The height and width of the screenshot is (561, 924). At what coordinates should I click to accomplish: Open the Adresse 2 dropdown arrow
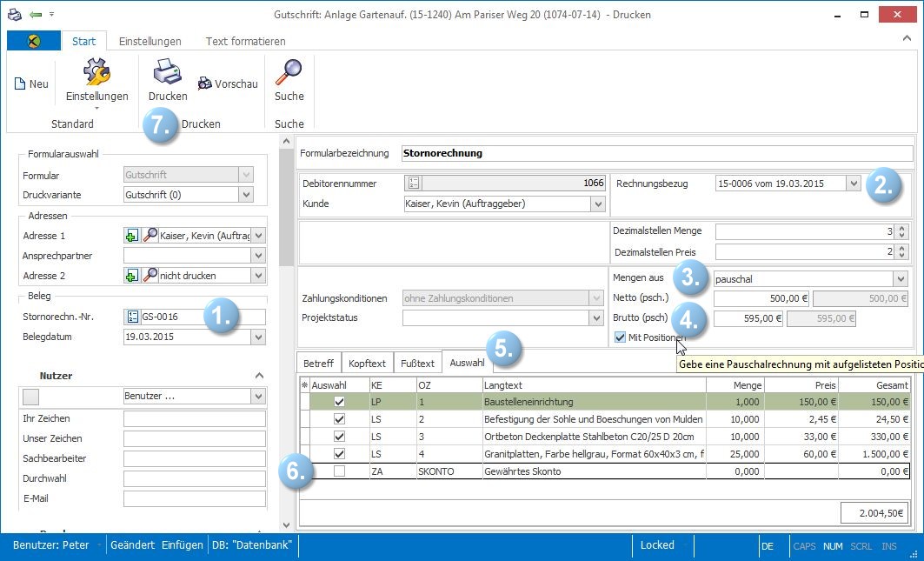[258, 276]
